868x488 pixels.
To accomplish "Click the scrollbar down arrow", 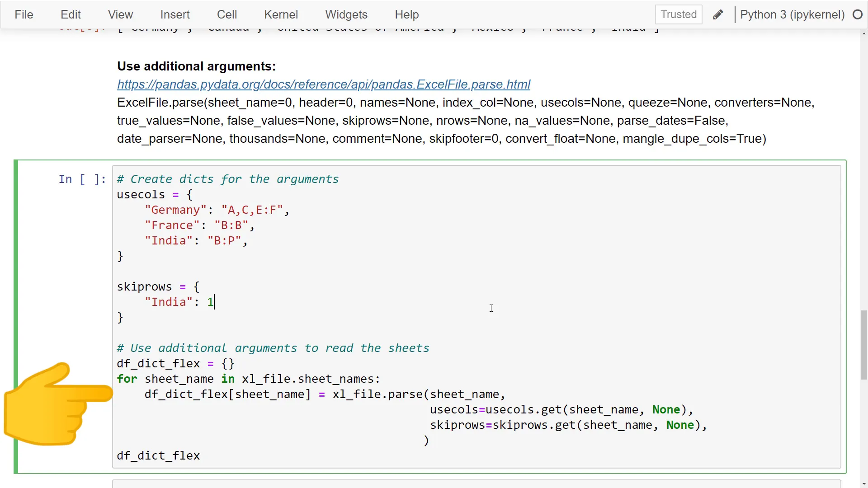I will (864, 484).
